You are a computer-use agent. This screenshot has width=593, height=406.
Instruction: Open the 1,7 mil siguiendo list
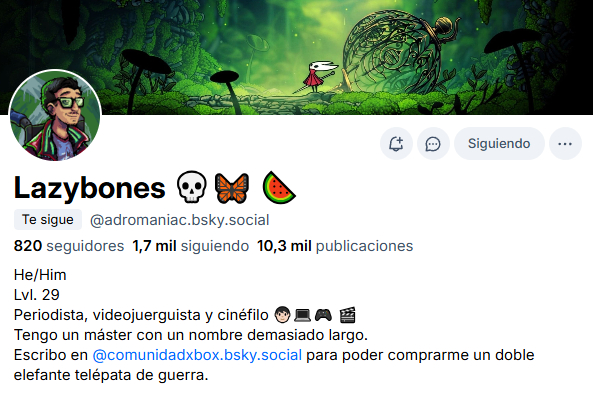(191, 246)
